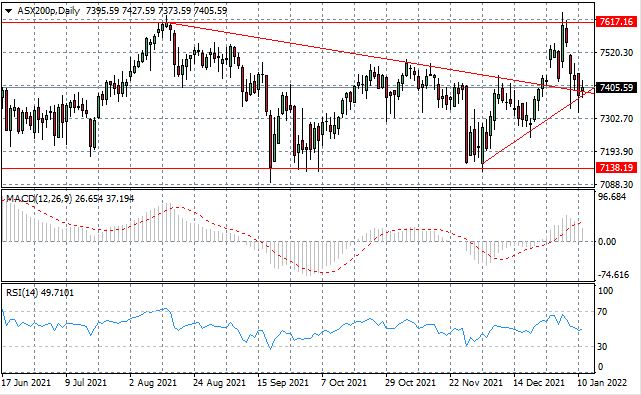Click the 7 Oct 2021 date label
641x395 pixels.
tap(344, 383)
